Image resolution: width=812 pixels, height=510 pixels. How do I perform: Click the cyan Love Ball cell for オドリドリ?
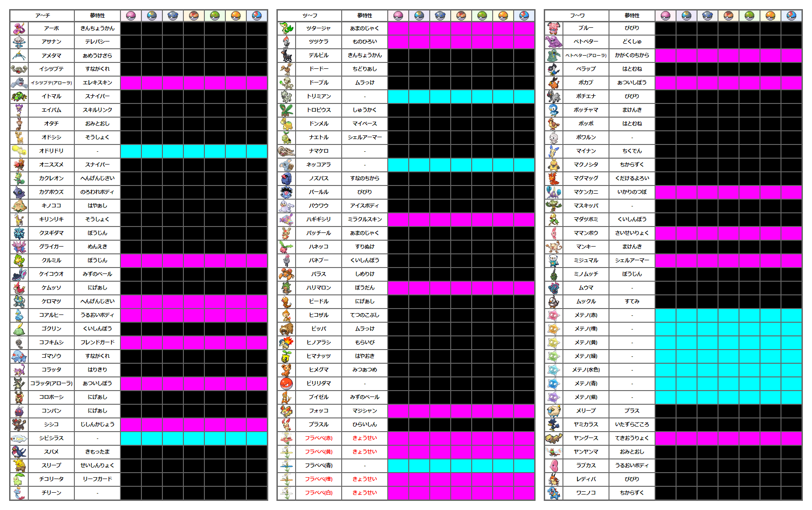click(131, 151)
